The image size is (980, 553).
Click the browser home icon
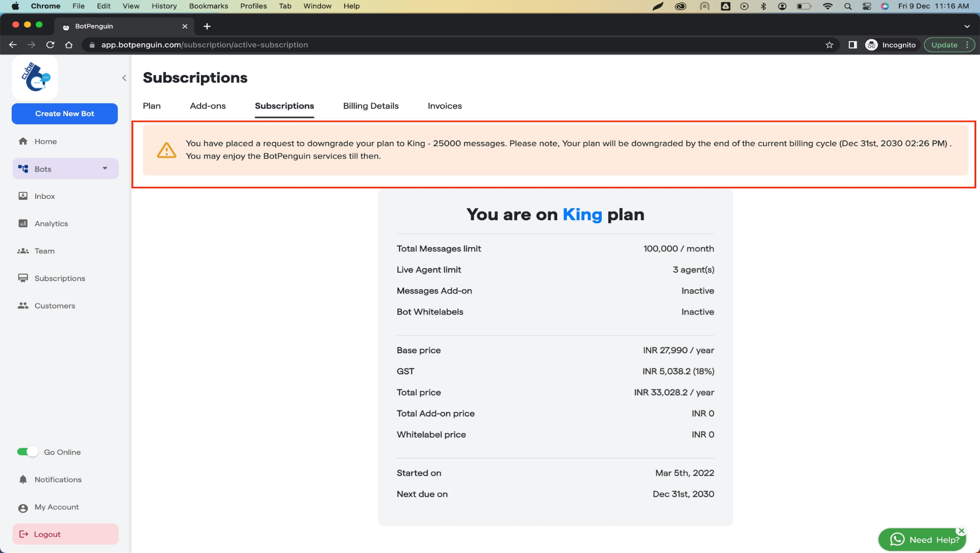69,45
